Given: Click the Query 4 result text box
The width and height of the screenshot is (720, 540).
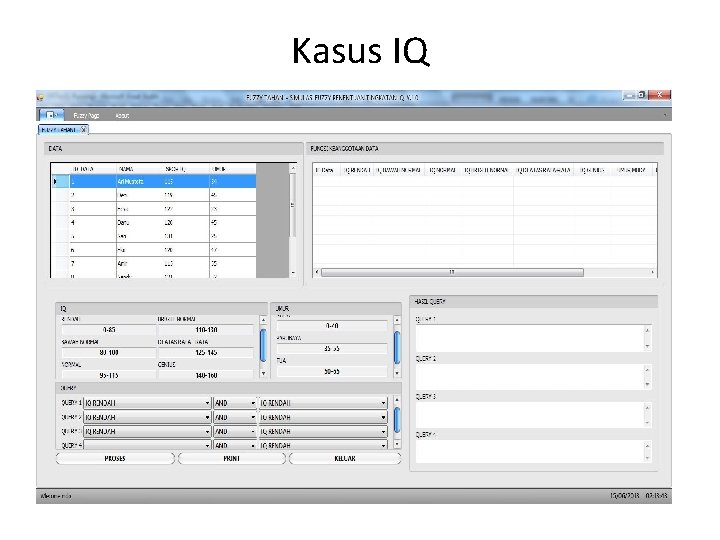Looking at the screenshot, I should point(533,451).
